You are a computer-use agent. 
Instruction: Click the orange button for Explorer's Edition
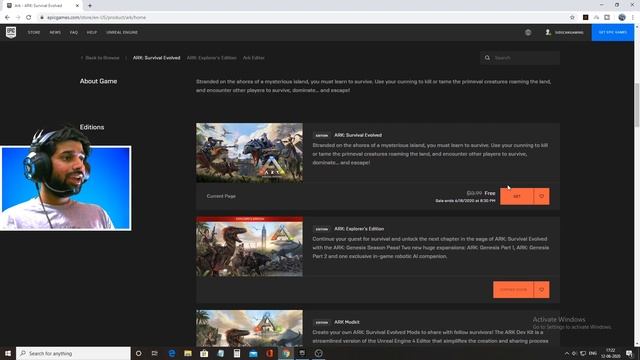(x=513, y=290)
